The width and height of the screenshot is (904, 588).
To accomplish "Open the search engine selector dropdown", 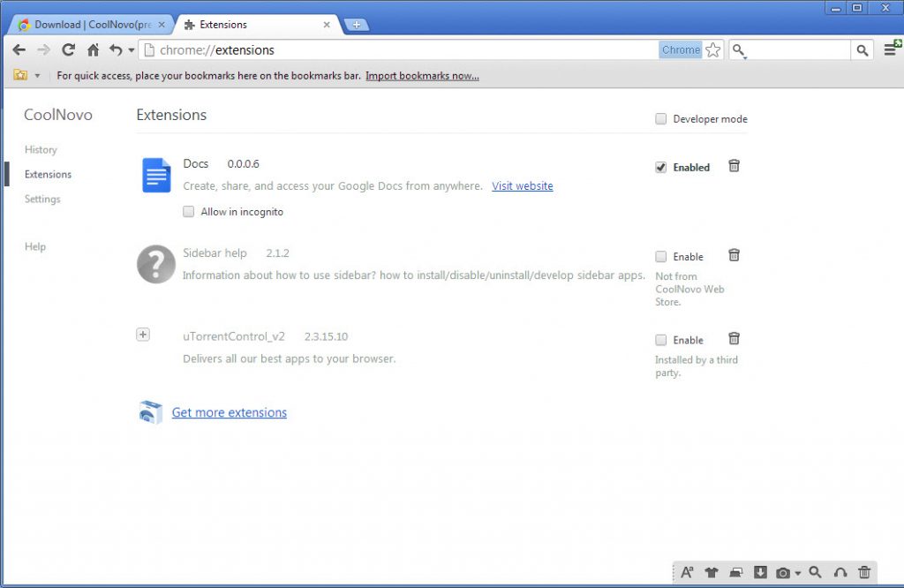I will click(x=739, y=50).
